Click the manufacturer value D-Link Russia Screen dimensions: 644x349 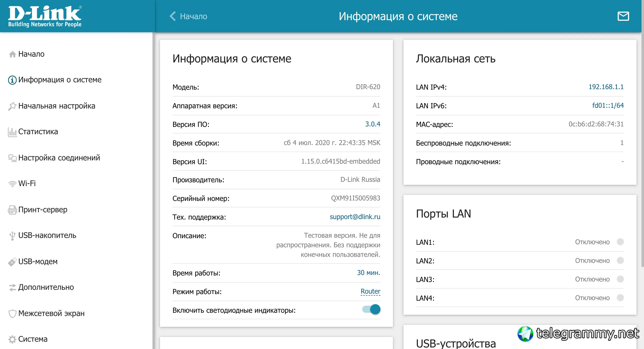[360, 180]
